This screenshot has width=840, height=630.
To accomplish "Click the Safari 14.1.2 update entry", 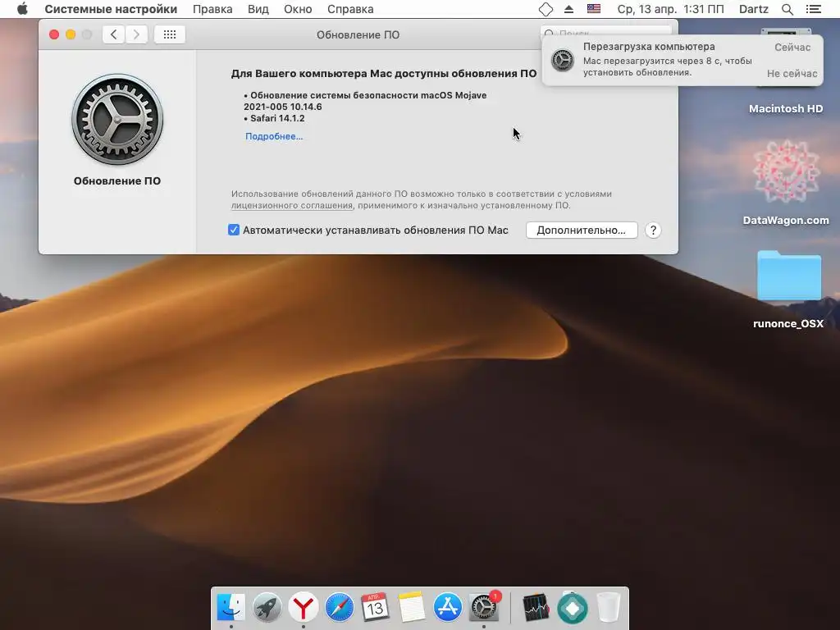I will (277, 118).
